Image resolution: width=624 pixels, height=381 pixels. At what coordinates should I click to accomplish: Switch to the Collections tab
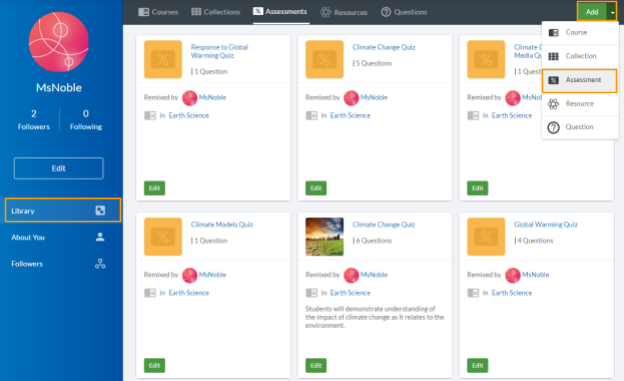[x=216, y=12]
